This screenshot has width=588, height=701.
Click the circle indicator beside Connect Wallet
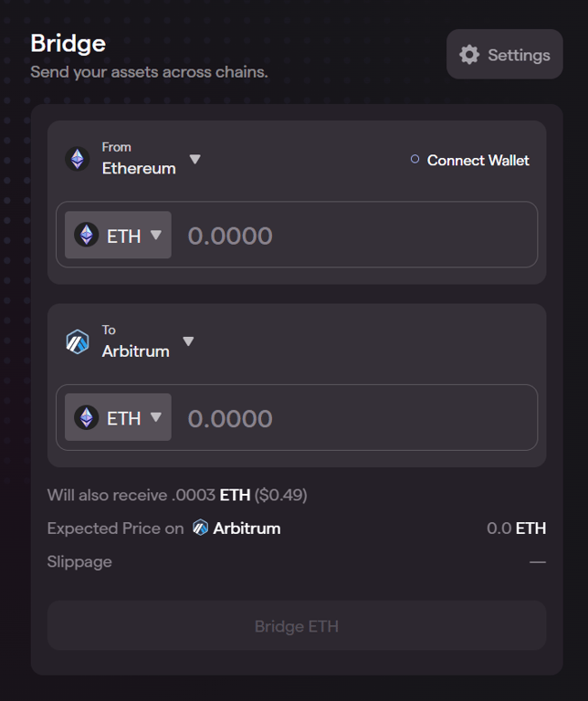(x=415, y=160)
